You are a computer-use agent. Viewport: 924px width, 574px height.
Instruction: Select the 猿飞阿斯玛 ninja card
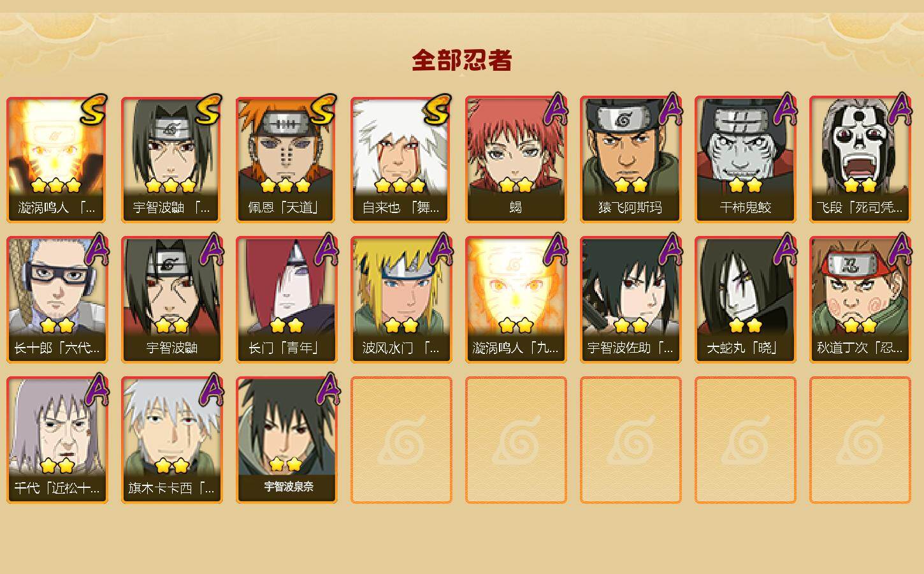[x=630, y=159]
